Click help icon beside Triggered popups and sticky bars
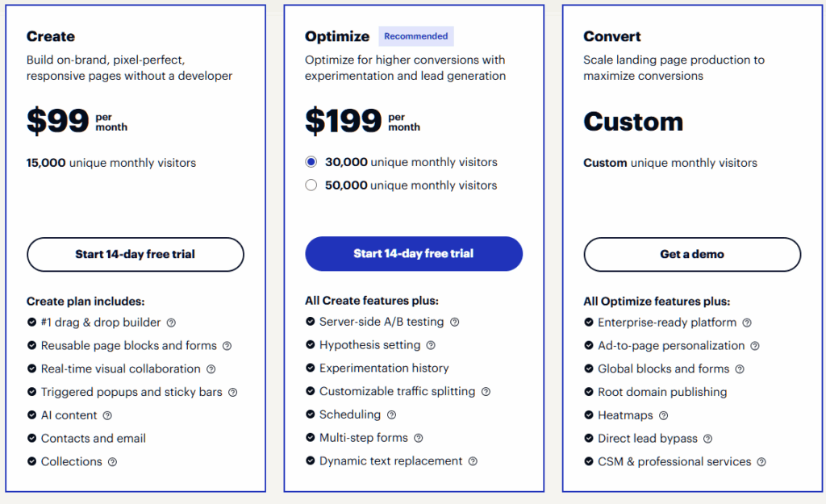826x504 pixels. (232, 393)
